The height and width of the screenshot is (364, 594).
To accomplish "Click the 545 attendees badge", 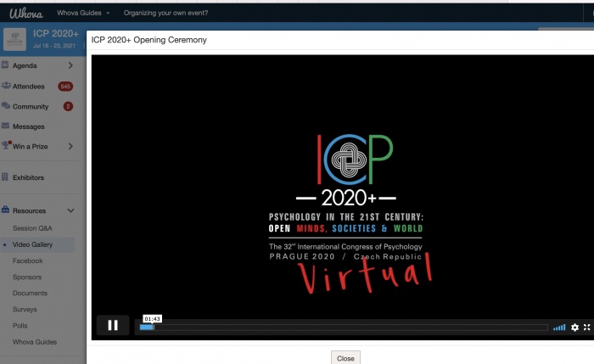I will coord(65,87).
